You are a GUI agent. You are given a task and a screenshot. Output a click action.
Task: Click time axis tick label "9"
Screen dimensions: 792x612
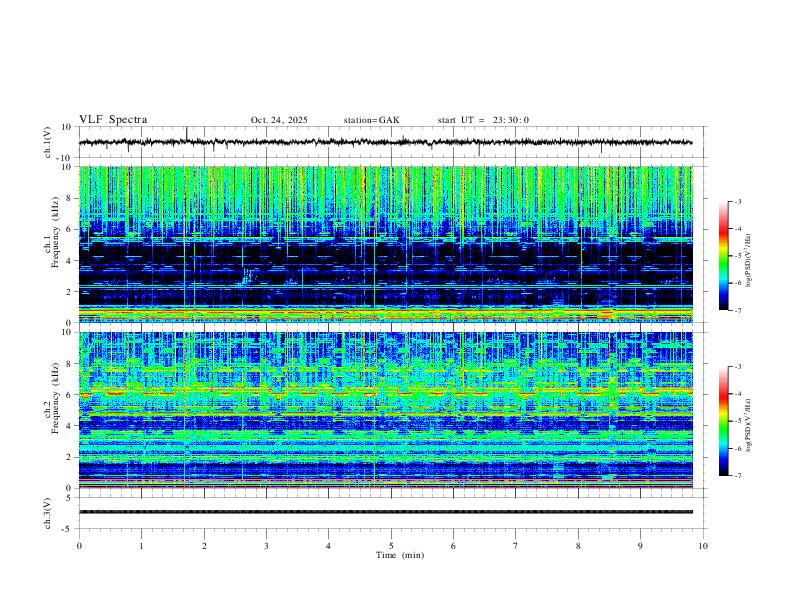click(640, 546)
